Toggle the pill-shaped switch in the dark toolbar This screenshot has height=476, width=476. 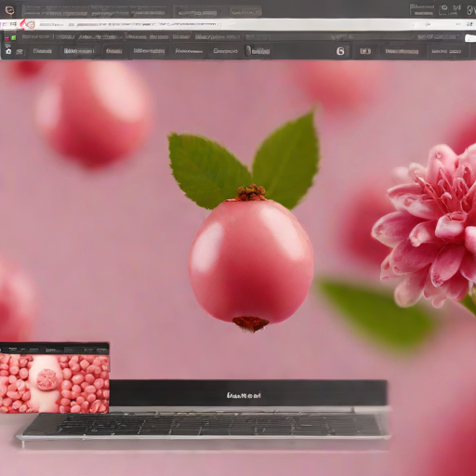(x=248, y=50)
